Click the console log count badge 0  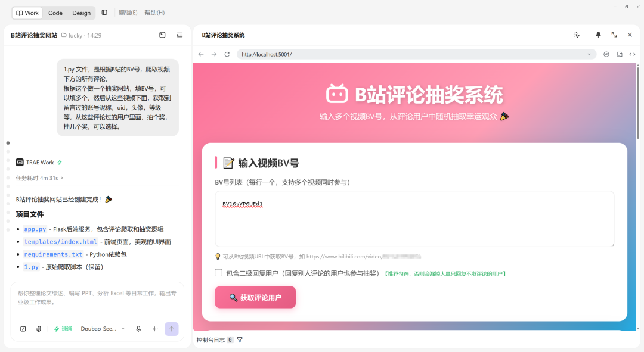click(x=230, y=339)
